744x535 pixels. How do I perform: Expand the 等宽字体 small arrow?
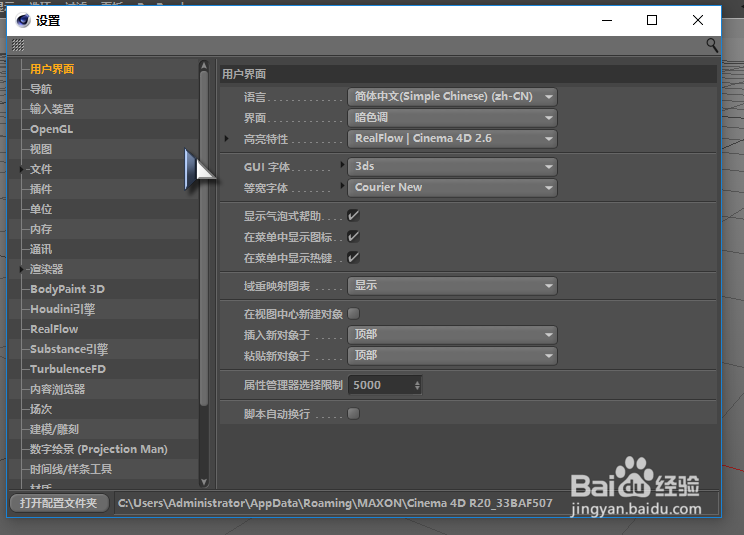pos(342,185)
